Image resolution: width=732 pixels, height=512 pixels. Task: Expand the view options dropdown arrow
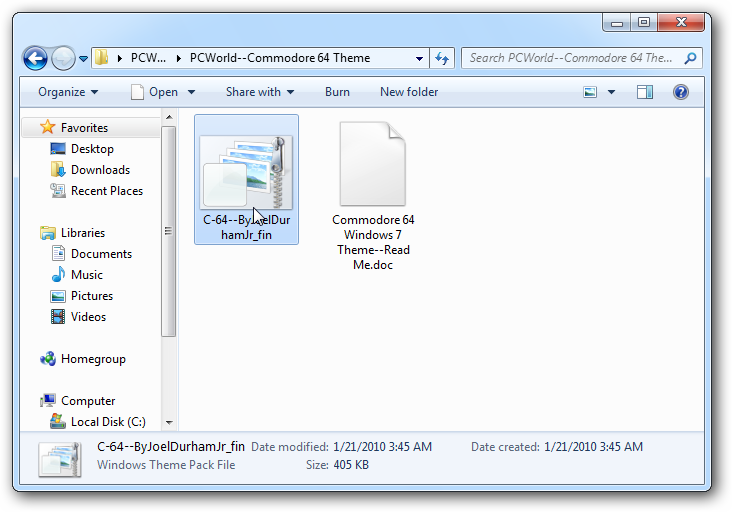pos(611,92)
